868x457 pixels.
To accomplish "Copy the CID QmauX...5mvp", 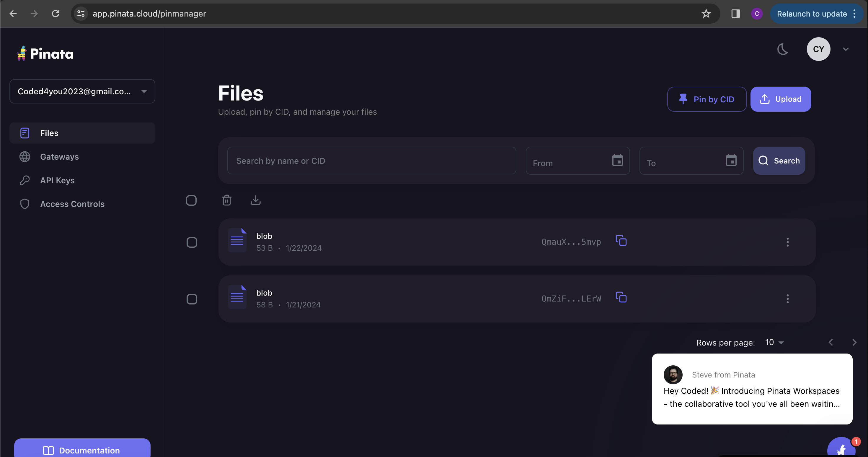I will coord(621,241).
